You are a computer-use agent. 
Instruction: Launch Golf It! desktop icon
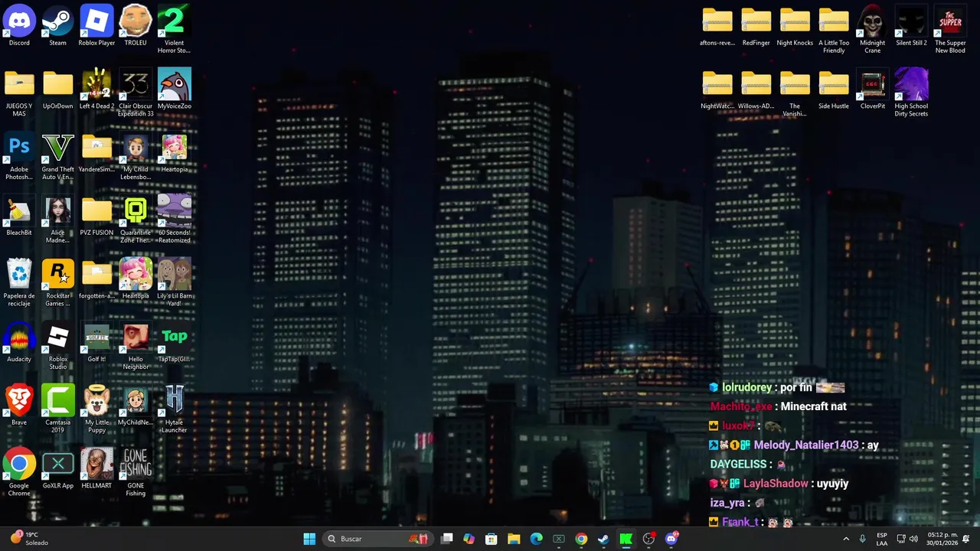[96, 343]
